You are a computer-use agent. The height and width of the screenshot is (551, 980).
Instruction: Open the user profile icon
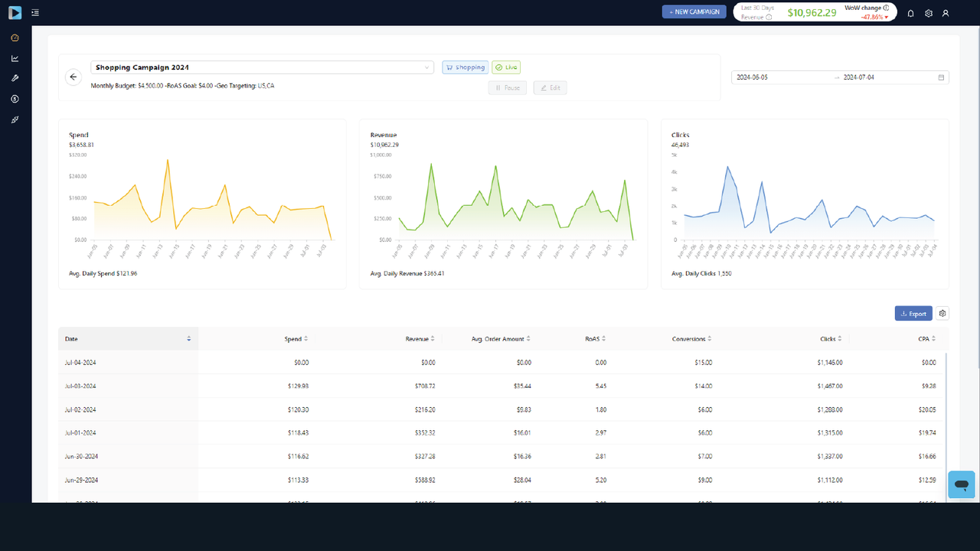pos(946,13)
